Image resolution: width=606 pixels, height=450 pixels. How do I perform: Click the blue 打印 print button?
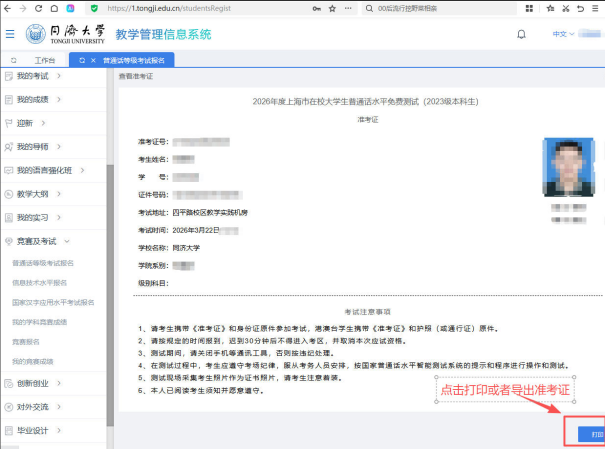[591, 434]
